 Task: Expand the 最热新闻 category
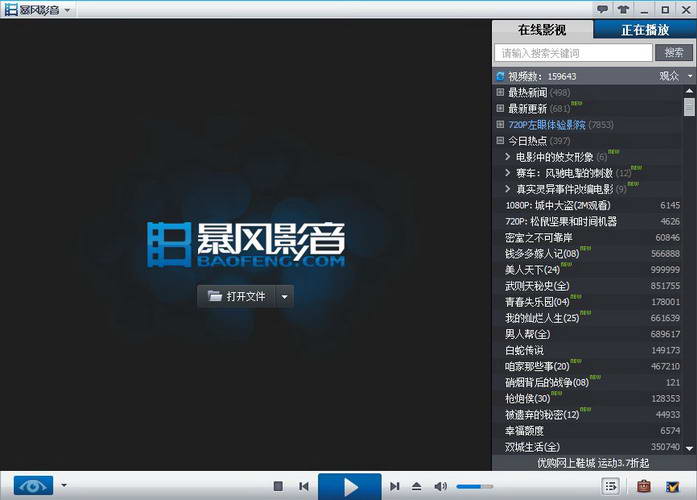tap(500, 92)
